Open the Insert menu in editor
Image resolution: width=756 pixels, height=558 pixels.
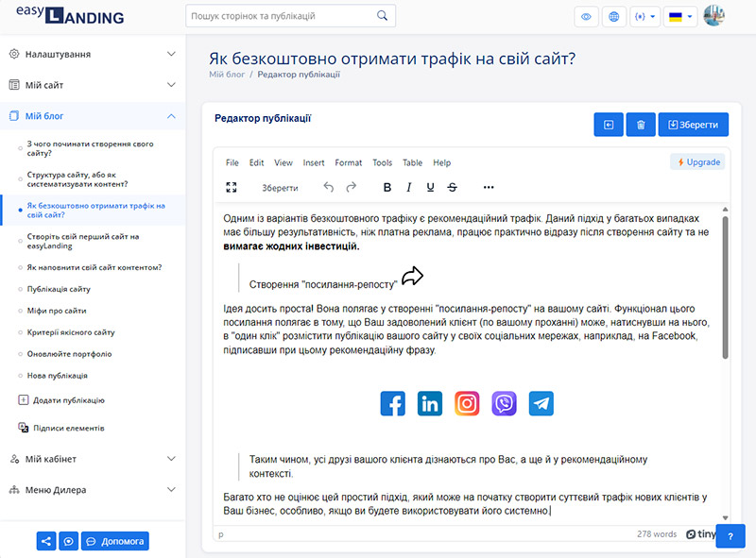(314, 162)
